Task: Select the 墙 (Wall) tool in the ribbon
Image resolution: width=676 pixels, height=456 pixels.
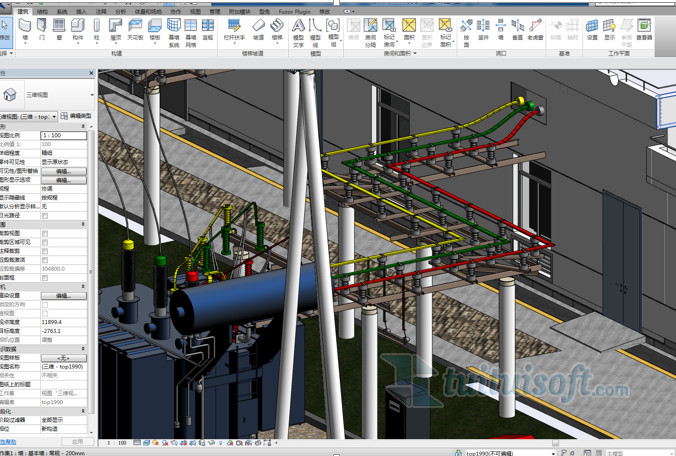Action: point(25,27)
